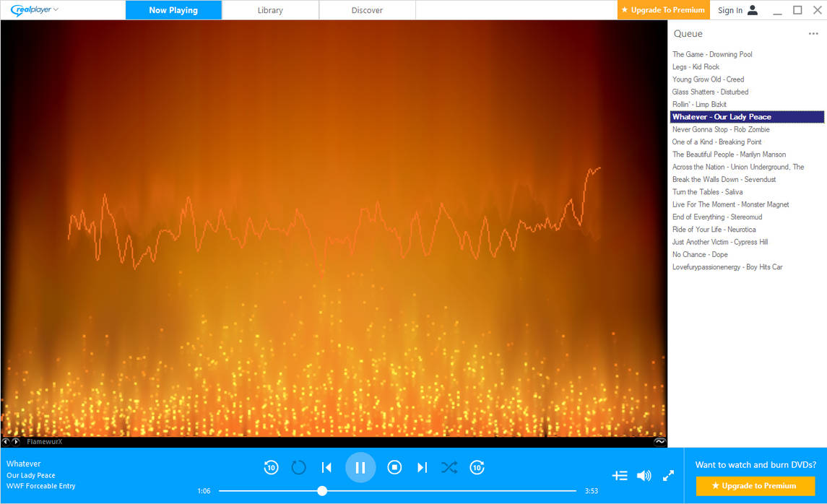Mute audio using the speaker icon

[644, 475]
